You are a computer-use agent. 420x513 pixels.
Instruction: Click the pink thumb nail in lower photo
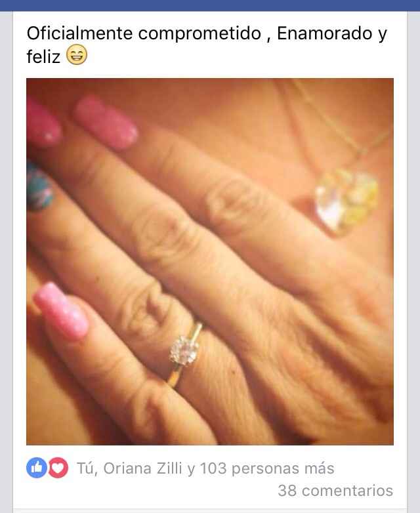[61, 311]
